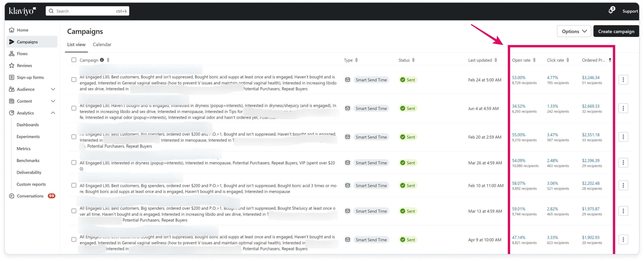Screen dimensions: 644x261
Task: Expand the Audience sidebar section
Action: tap(53, 89)
